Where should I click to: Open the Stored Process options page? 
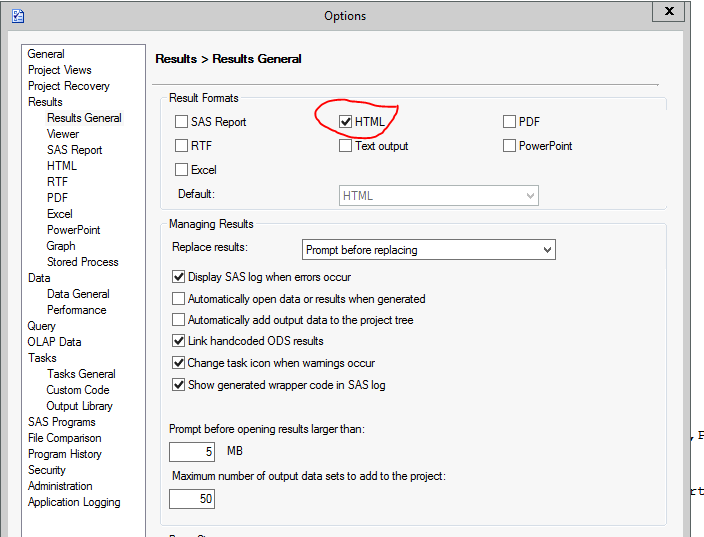tap(82, 262)
